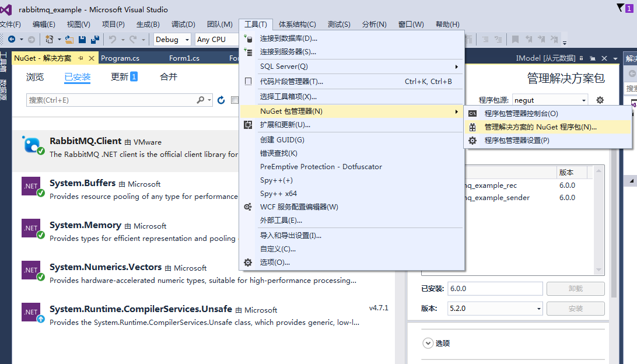Open the Debug configuration dropdown
The width and height of the screenshot is (637, 364).
click(187, 40)
